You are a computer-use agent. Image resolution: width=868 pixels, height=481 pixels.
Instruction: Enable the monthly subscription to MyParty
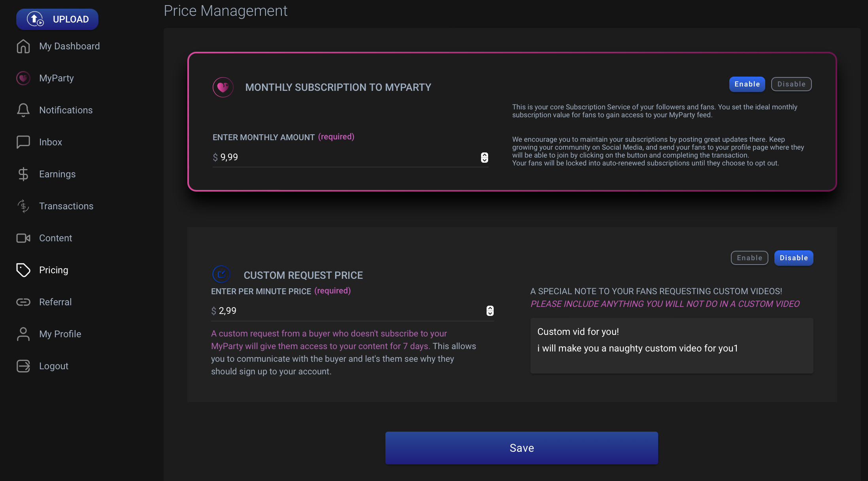747,84
